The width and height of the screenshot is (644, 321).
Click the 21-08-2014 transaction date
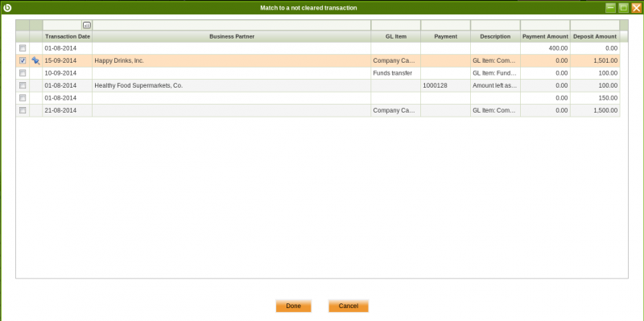click(61, 110)
